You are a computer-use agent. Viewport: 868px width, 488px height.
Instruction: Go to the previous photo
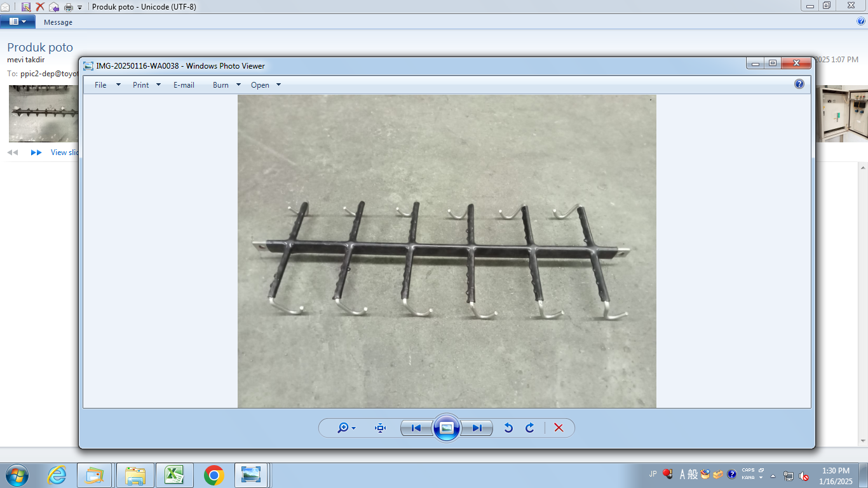pyautogui.click(x=416, y=428)
